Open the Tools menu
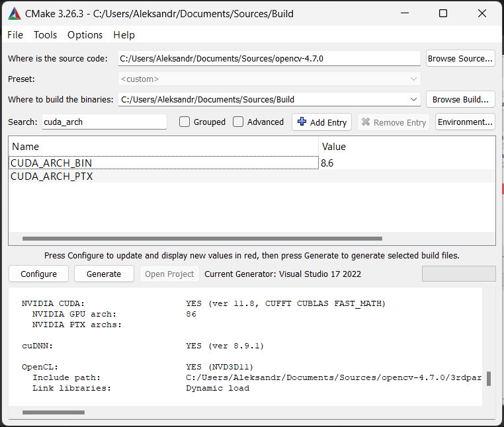 (46, 34)
